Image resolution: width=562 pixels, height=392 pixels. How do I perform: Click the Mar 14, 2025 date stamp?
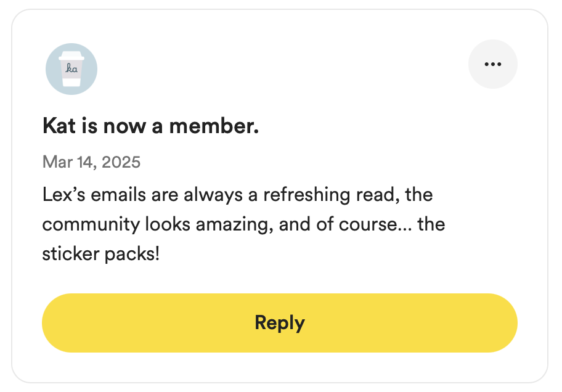tap(91, 162)
